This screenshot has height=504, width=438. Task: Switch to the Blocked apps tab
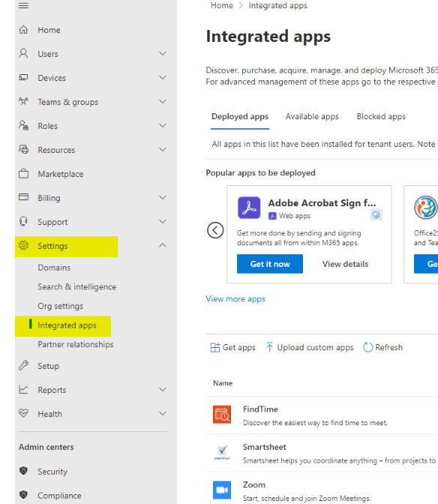click(381, 117)
